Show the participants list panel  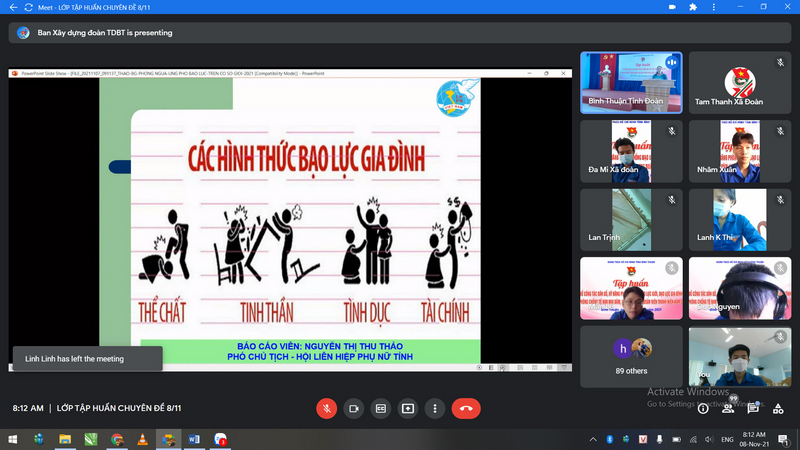(729, 408)
